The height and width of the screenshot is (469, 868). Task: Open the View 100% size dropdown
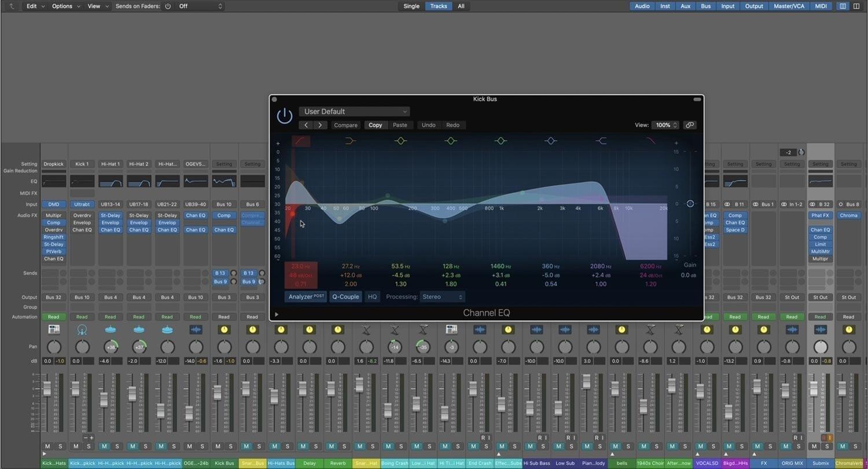pyautogui.click(x=665, y=125)
